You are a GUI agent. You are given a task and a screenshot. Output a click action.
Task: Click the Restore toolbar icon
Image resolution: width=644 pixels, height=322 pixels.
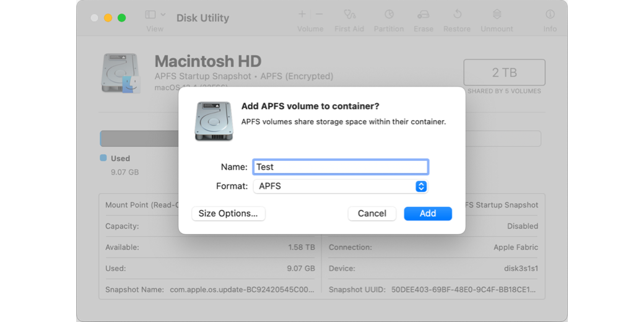[457, 14]
